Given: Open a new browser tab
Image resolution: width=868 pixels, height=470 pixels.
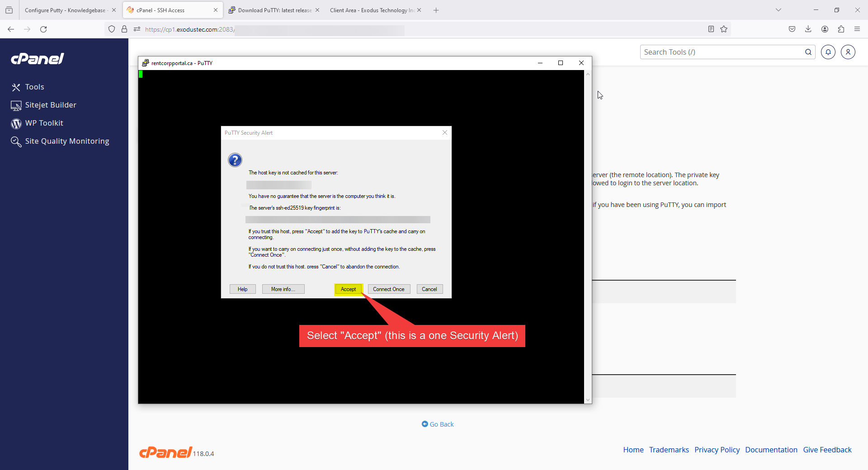Looking at the screenshot, I should pos(436,10).
